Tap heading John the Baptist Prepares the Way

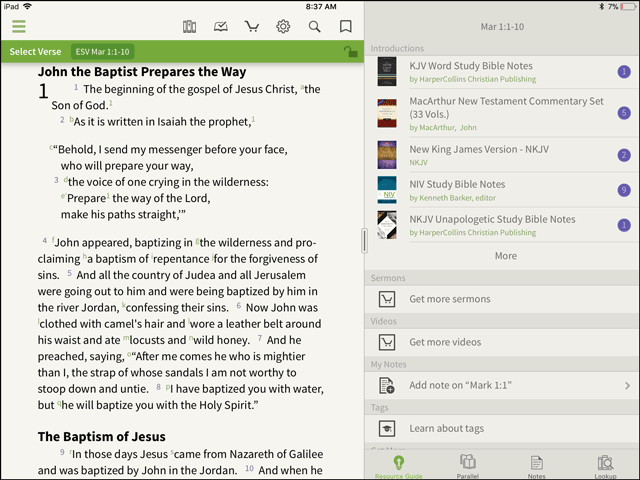[142, 71]
